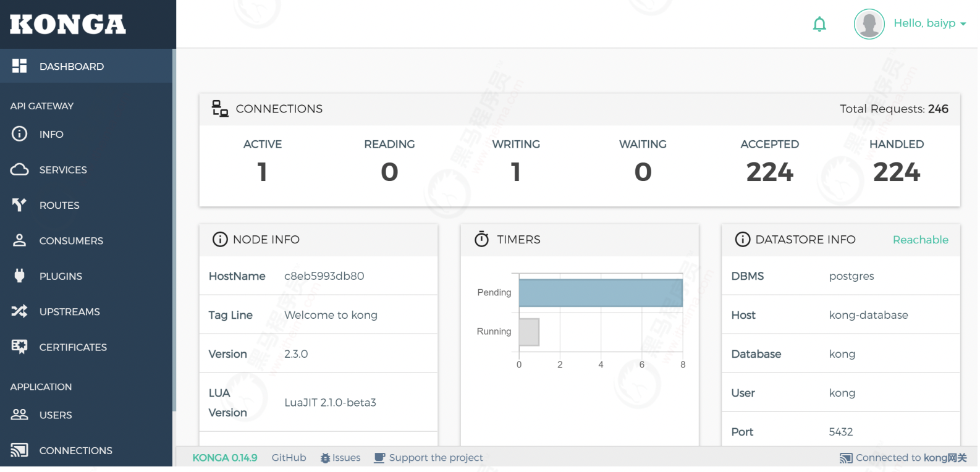Viewport: 980px width, 472px height.
Task: Click the user avatar picture
Action: (x=869, y=24)
